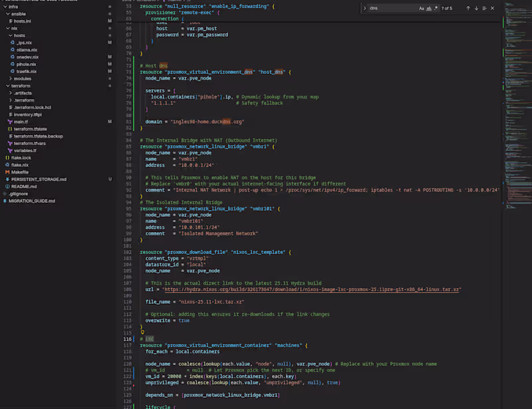Viewport: 532px width, 409px height.
Task: Expand the replace field via the find widget chevron
Action: click(364, 8)
